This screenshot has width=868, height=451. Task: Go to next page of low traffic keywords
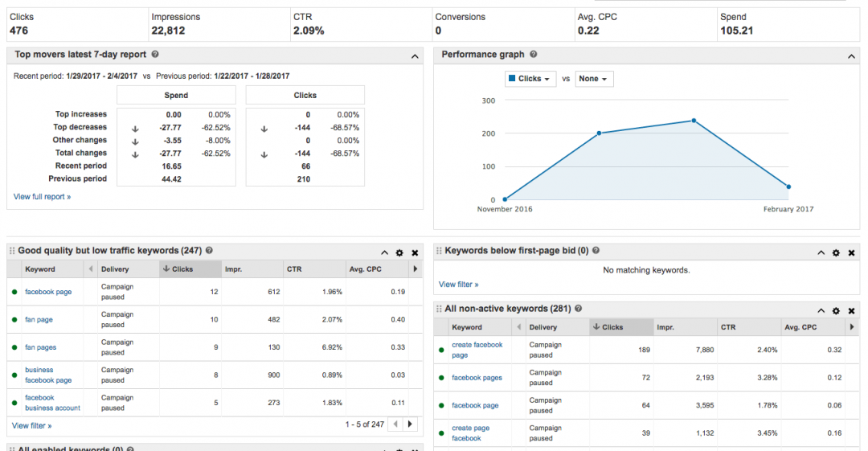coord(411,424)
